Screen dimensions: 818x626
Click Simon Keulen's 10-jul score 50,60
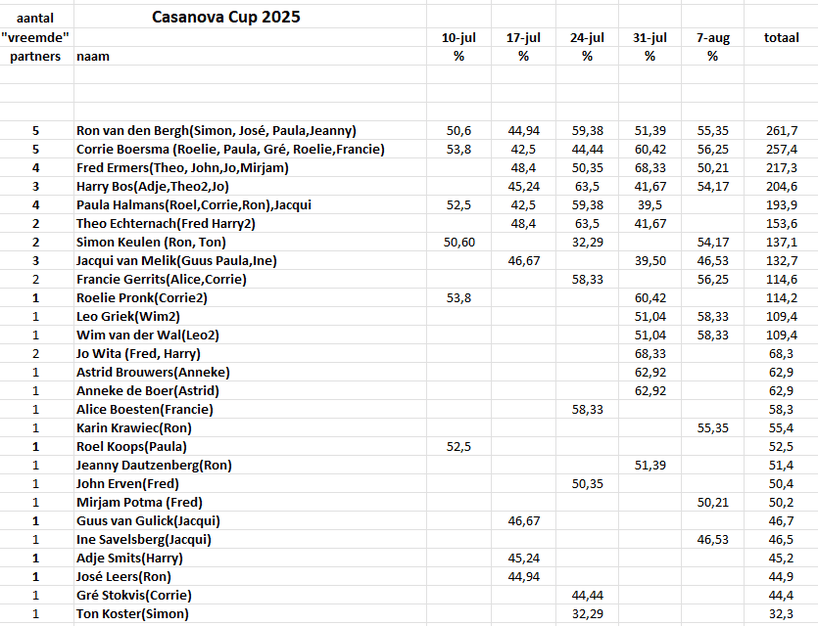click(x=459, y=242)
